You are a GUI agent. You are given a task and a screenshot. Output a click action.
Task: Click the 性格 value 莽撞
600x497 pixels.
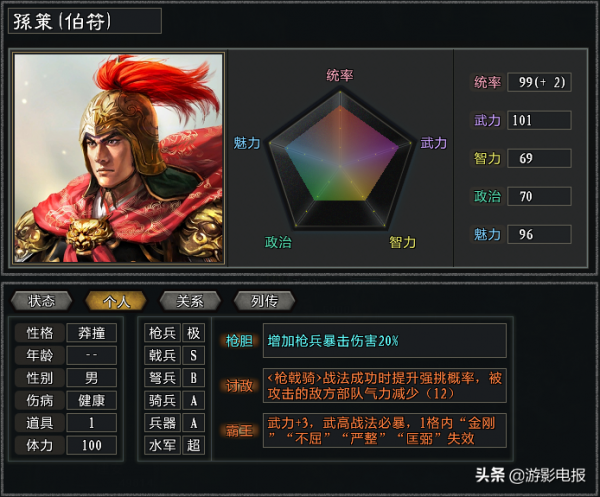(x=92, y=333)
